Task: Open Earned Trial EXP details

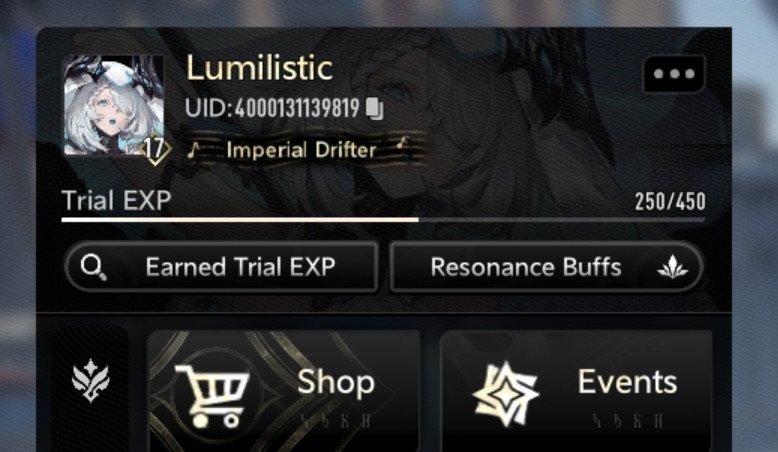Action: coord(221,267)
